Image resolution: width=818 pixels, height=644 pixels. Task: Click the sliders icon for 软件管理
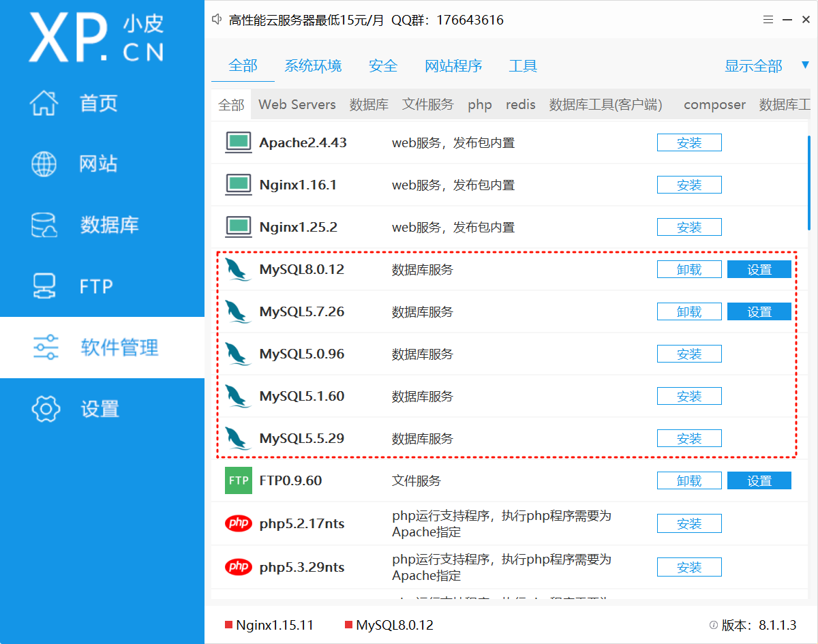point(46,348)
